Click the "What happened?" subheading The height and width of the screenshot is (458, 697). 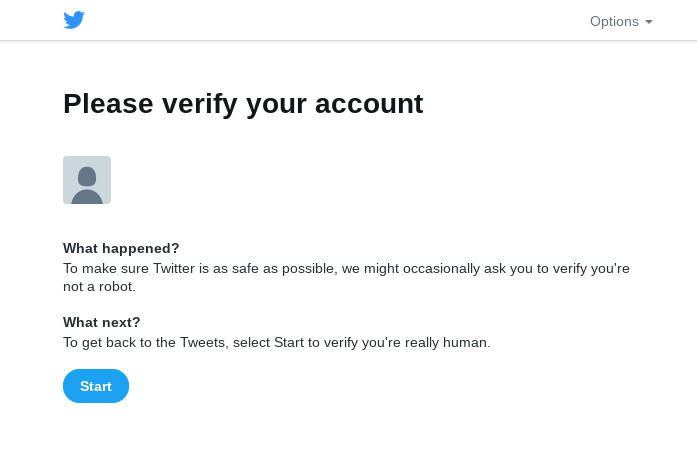[121, 248]
